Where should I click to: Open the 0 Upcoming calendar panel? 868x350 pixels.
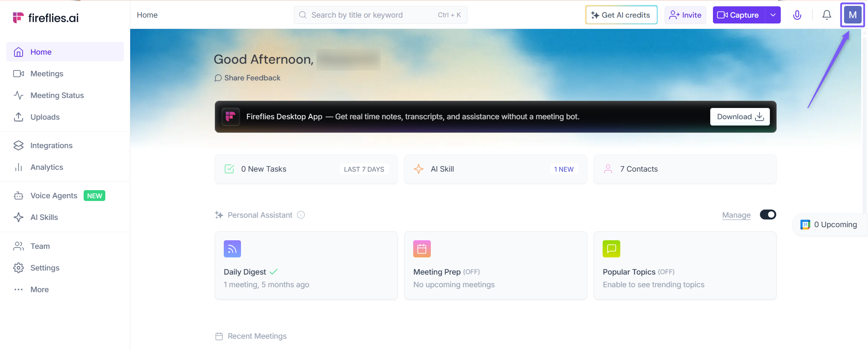[830, 224]
